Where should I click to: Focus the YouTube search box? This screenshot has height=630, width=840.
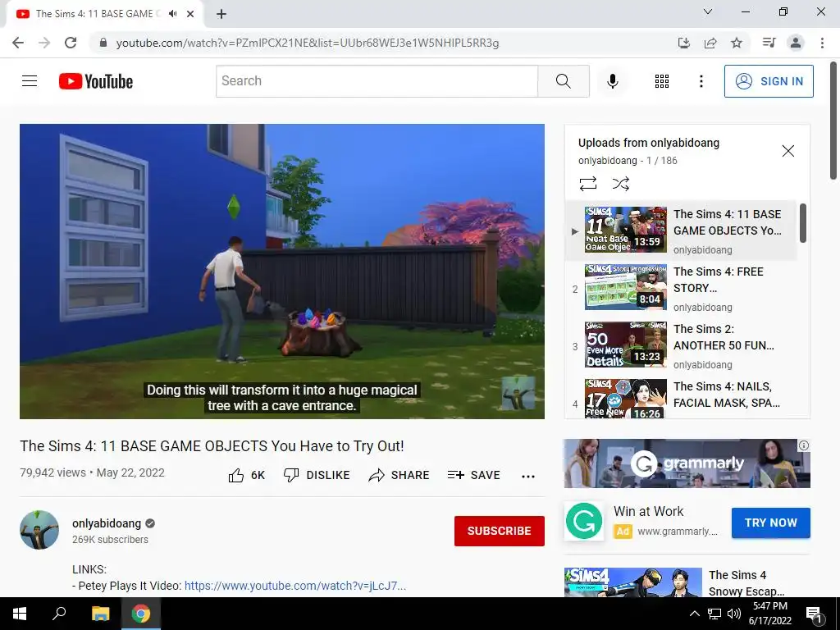pyautogui.click(x=377, y=81)
